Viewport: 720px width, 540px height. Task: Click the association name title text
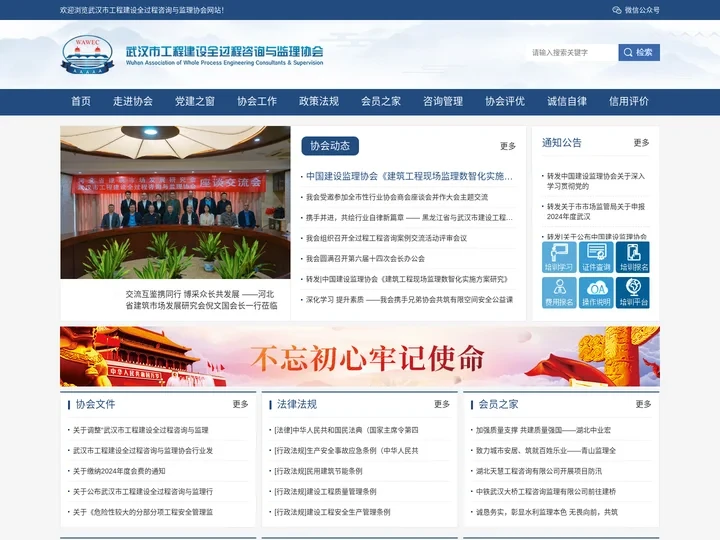[225, 55]
